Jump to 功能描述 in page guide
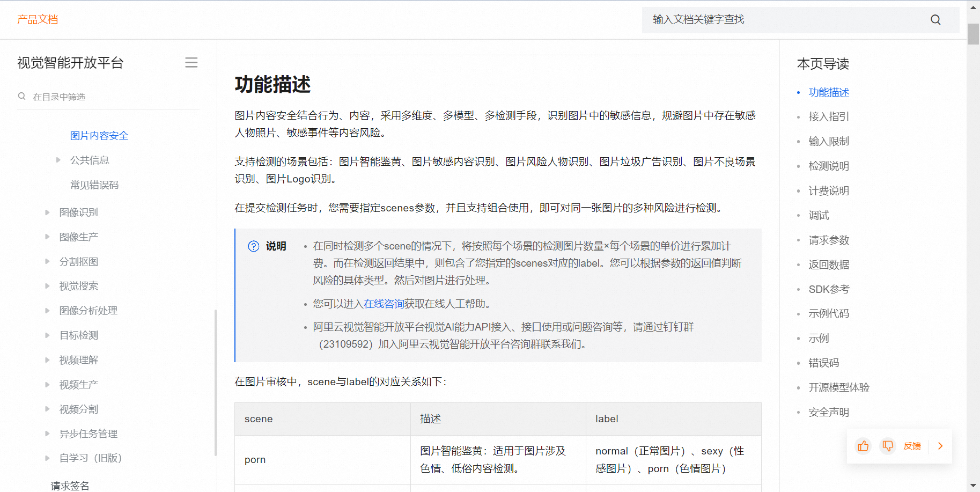Image resolution: width=980 pixels, height=492 pixels. pos(829,92)
